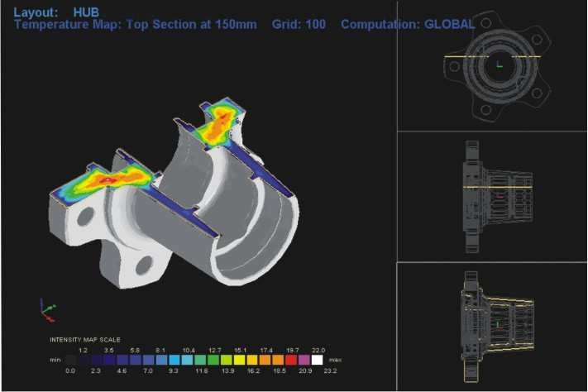Pick the magenta 20.9 scale swatch
Viewport: 588px width, 392px height.
[304, 361]
